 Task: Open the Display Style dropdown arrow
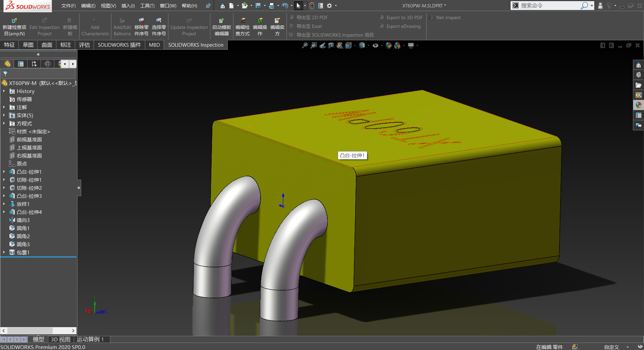click(x=368, y=45)
